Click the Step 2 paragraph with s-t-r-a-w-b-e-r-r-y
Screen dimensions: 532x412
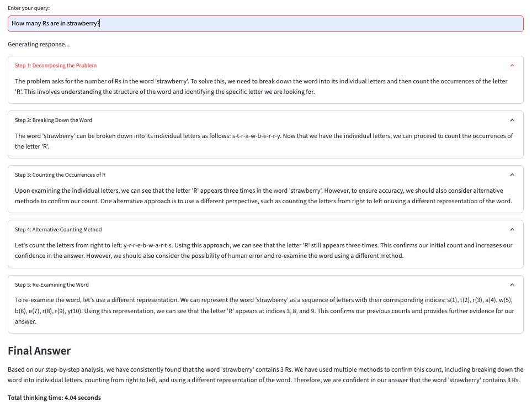[x=264, y=141]
